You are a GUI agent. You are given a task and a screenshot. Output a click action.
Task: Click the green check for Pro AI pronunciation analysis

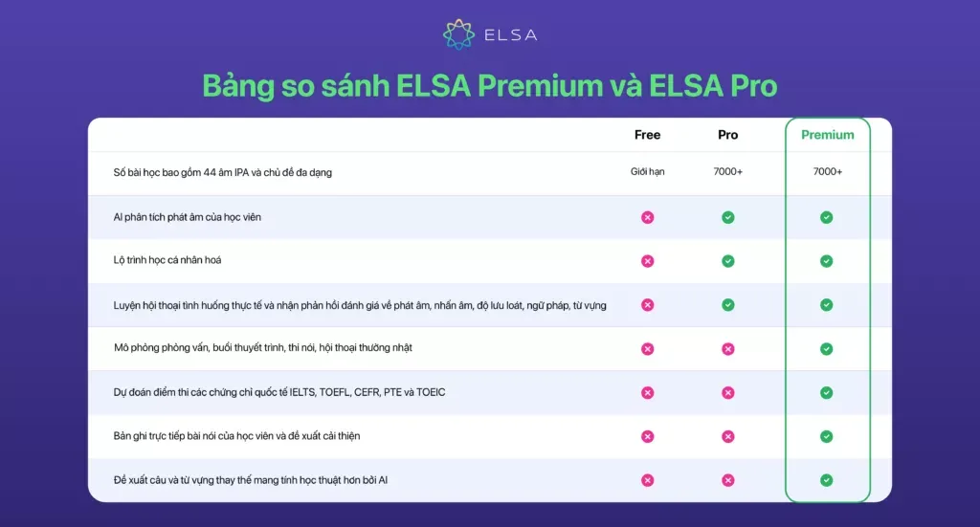coord(728,217)
